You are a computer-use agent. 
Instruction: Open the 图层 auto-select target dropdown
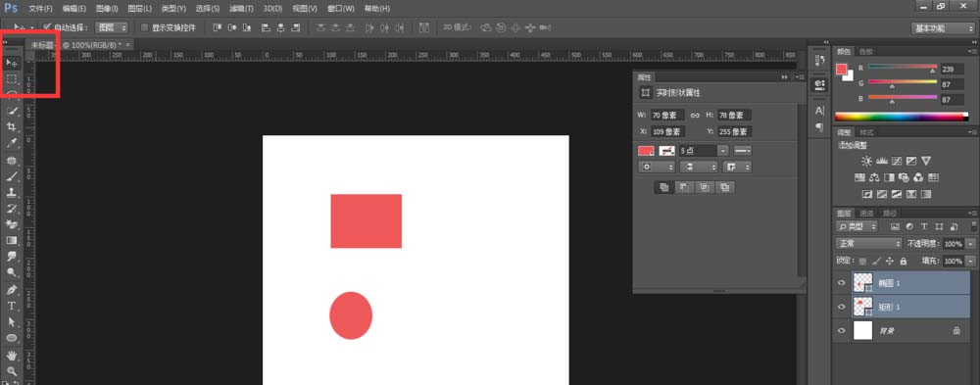pyautogui.click(x=112, y=27)
